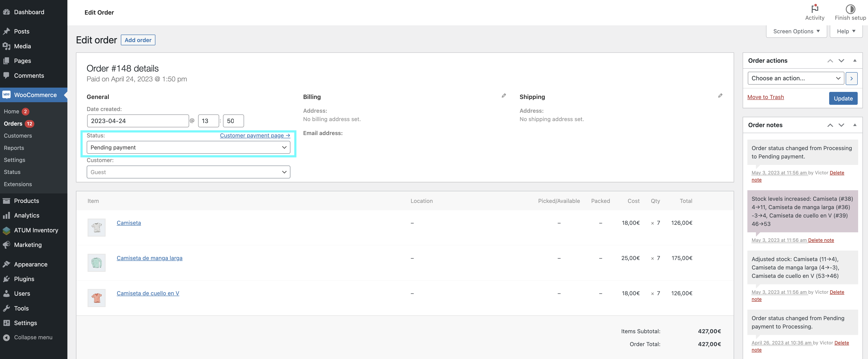Open the Customer dropdown showing Guest
The image size is (868, 359).
(x=188, y=172)
